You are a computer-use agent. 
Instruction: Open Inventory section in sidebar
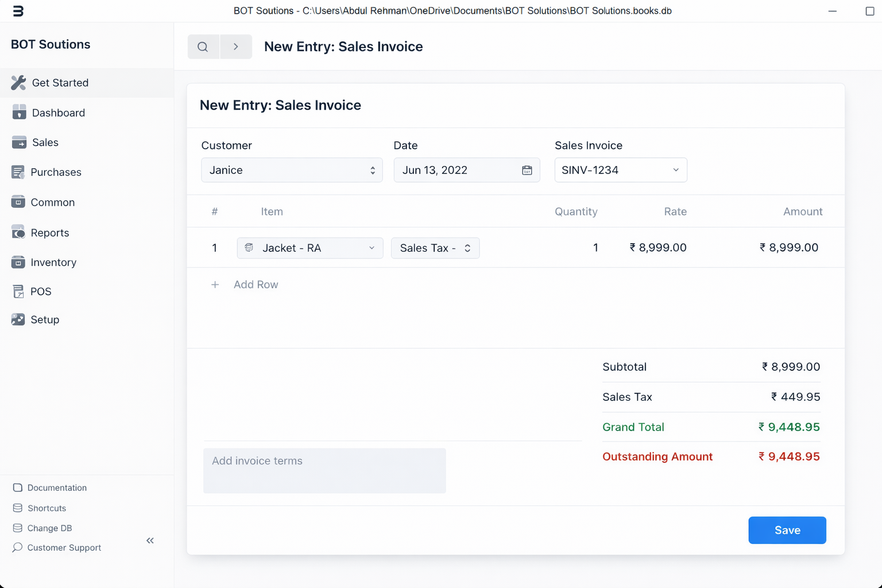[53, 262]
